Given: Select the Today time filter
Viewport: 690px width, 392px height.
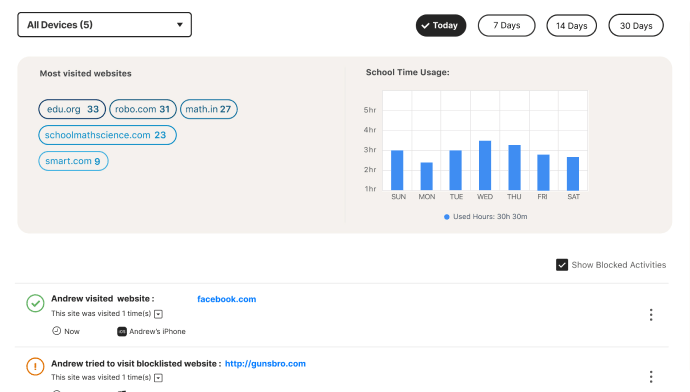Looking at the screenshot, I should coord(440,26).
